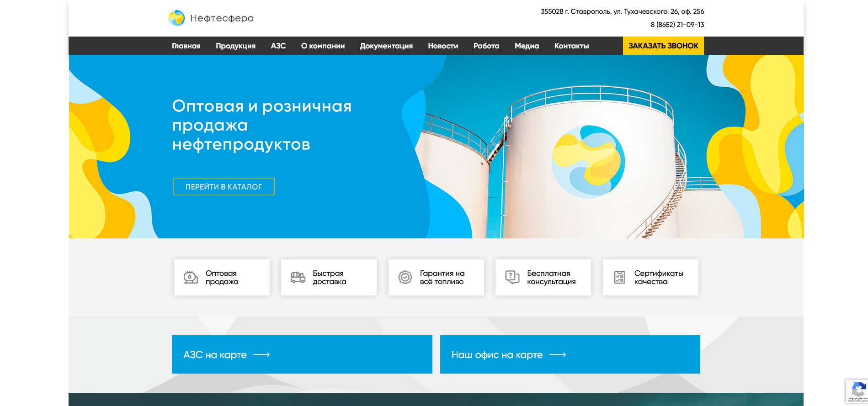868x406 pixels.
Task: Click the Нефтесфера brand name text
Action: coord(222,18)
